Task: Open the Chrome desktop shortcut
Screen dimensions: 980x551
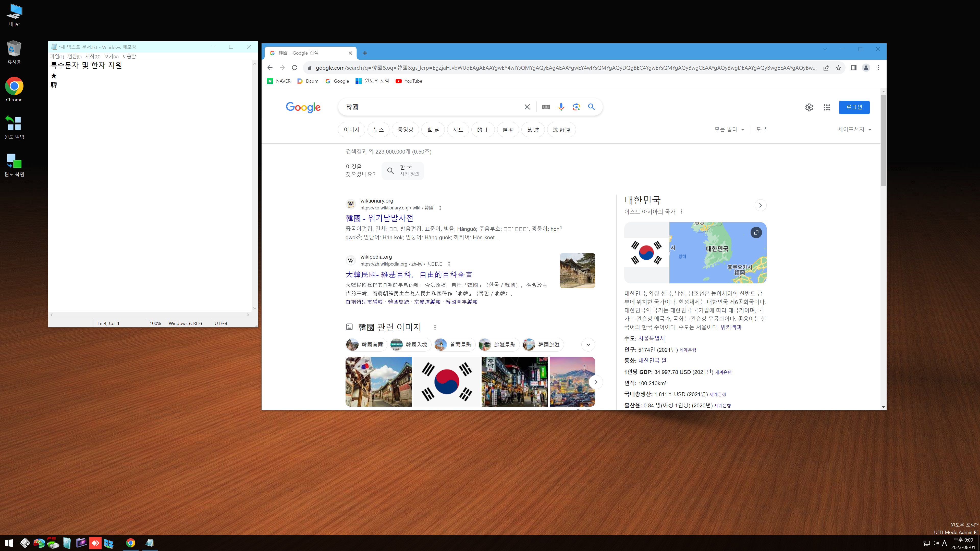Action: tap(14, 90)
